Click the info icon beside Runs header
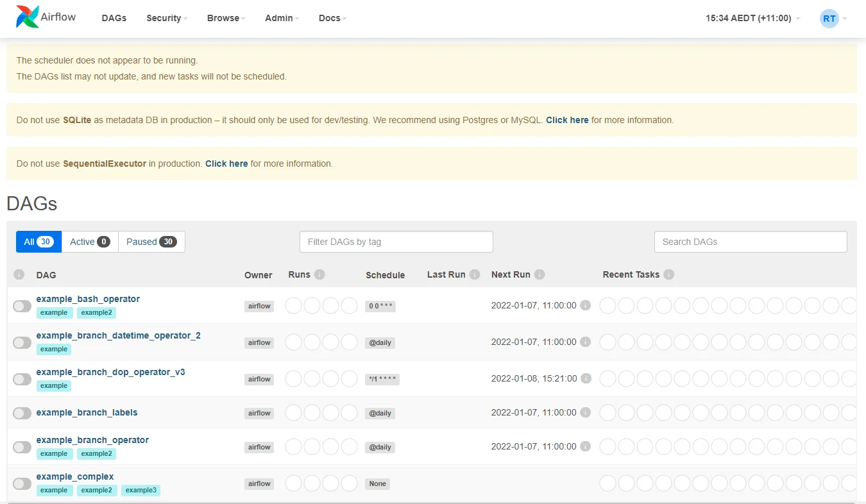This screenshot has width=866, height=504. (x=319, y=274)
